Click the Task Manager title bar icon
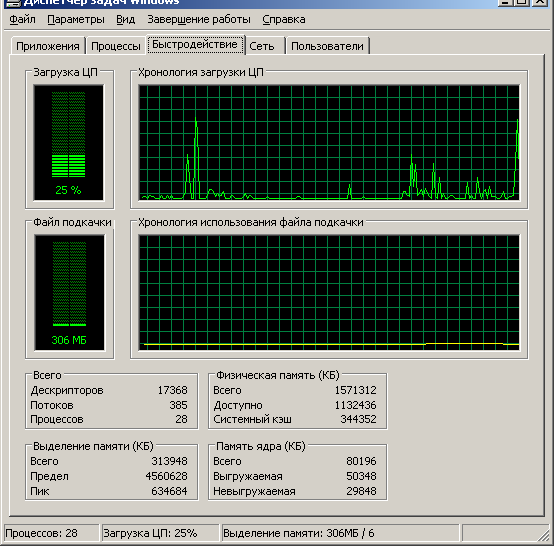The height and width of the screenshot is (546, 554). coord(13,2)
